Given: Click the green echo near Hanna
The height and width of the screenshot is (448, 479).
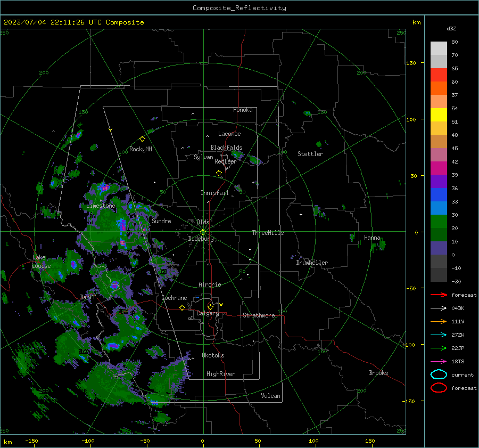Looking at the screenshot, I should 382,245.
